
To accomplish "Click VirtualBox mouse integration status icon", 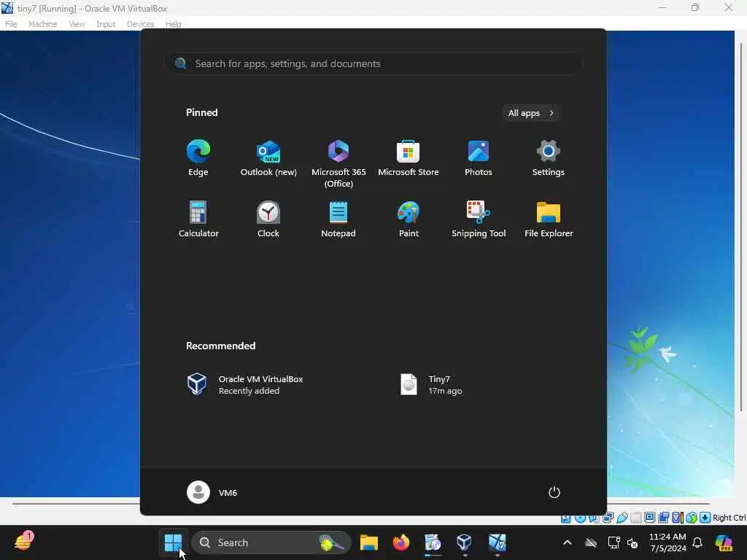I will pos(692,518).
